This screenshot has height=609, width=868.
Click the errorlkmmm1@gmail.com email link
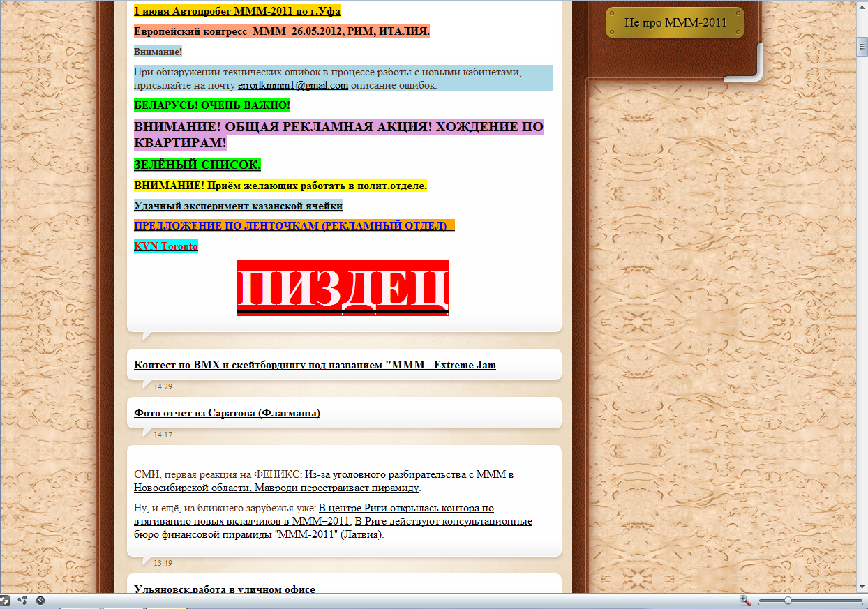point(293,85)
